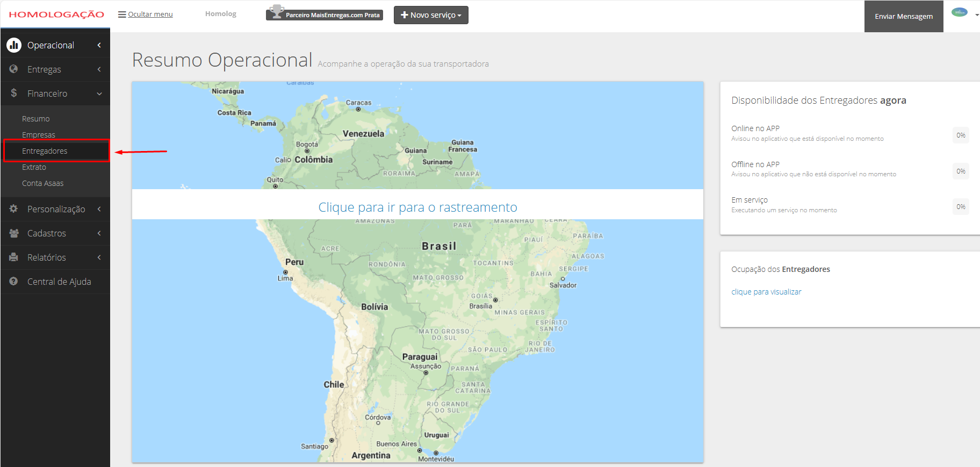Collapse the Financeiro menu chevron
Screen dimensions: 980x467
(99, 94)
